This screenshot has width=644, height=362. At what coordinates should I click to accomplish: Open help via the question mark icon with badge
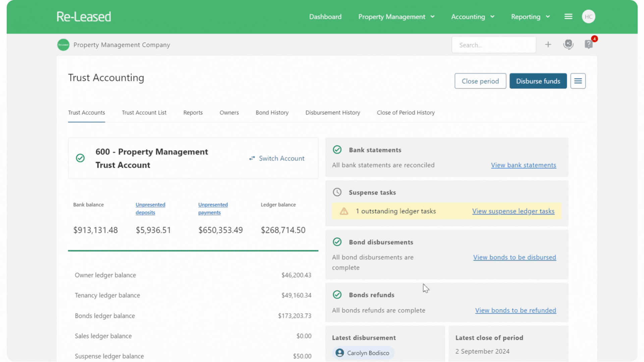[588, 44]
